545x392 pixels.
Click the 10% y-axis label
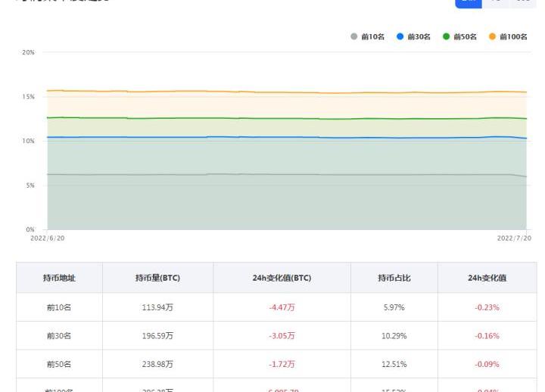(x=28, y=141)
